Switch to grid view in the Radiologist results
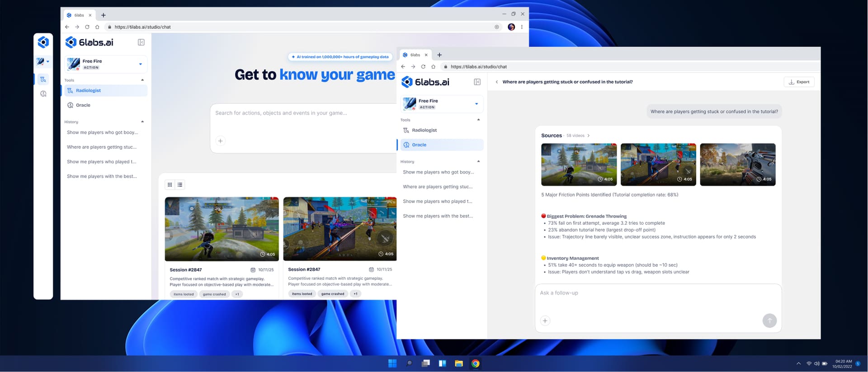 click(170, 185)
